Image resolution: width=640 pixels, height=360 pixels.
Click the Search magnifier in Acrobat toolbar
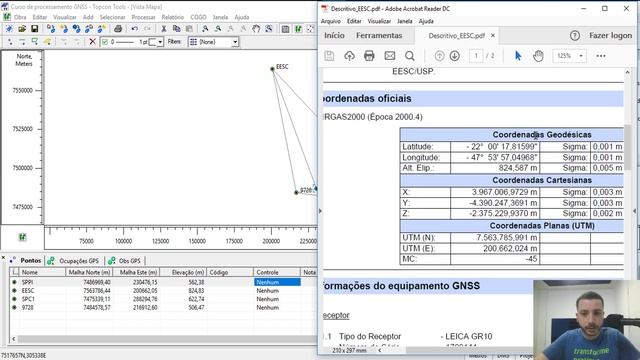pos(410,56)
